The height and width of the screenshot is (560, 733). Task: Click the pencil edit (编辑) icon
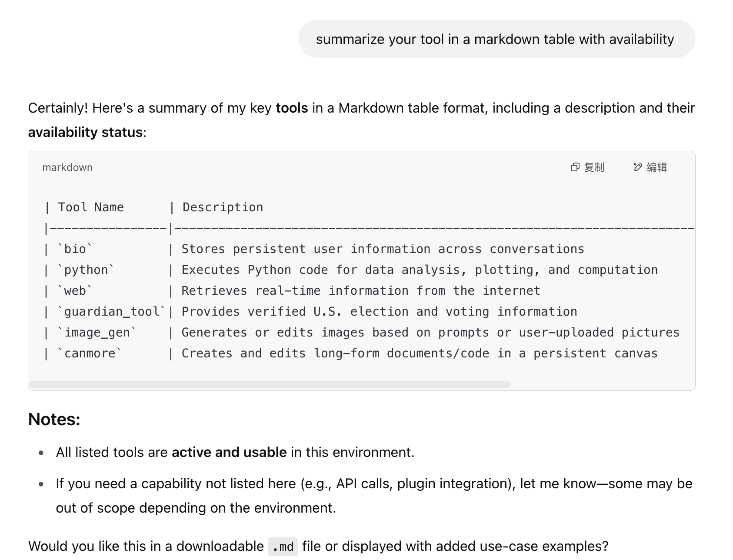[x=637, y=167]
